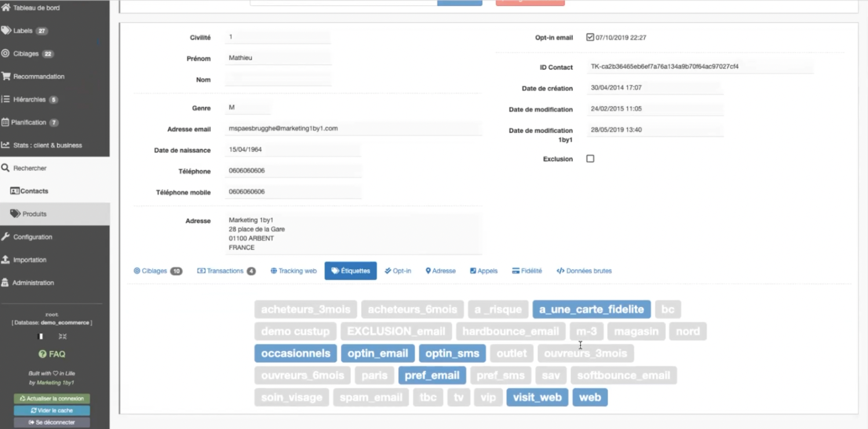Open Hiérarchies via the list icon
The height and width of the screenshot is (429, 868).
point(6,99)
